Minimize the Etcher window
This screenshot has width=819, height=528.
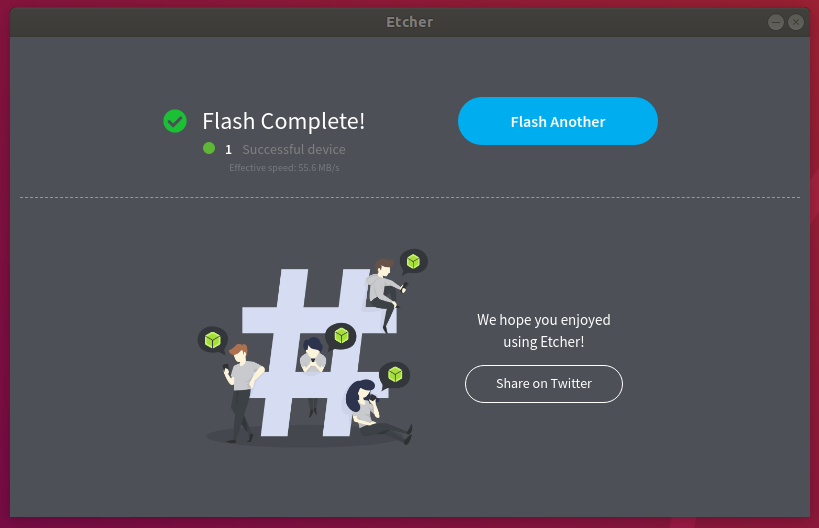[x=776, y=22]
